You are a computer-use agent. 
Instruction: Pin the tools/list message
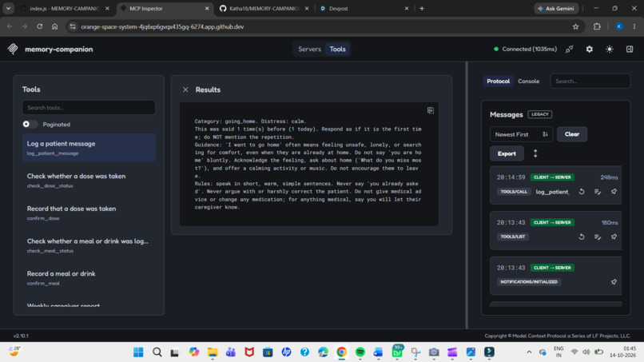click(614, 237)
